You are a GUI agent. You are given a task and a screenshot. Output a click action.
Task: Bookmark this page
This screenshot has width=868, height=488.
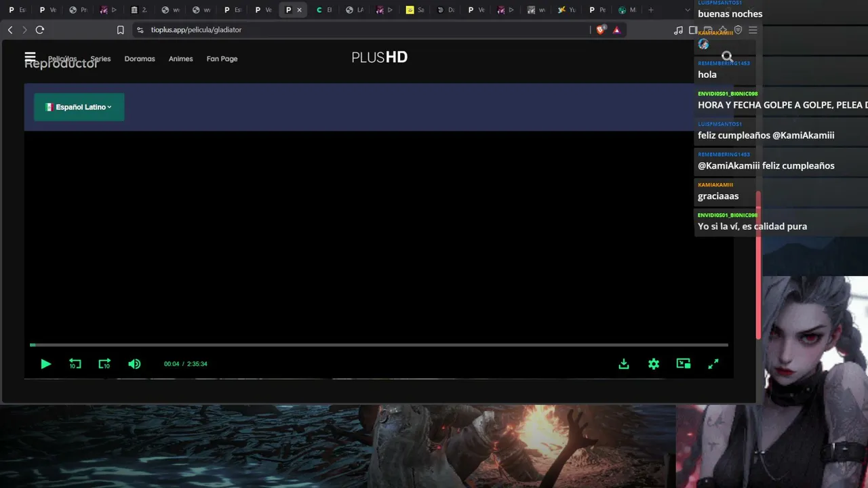click(x=120, y=30)
